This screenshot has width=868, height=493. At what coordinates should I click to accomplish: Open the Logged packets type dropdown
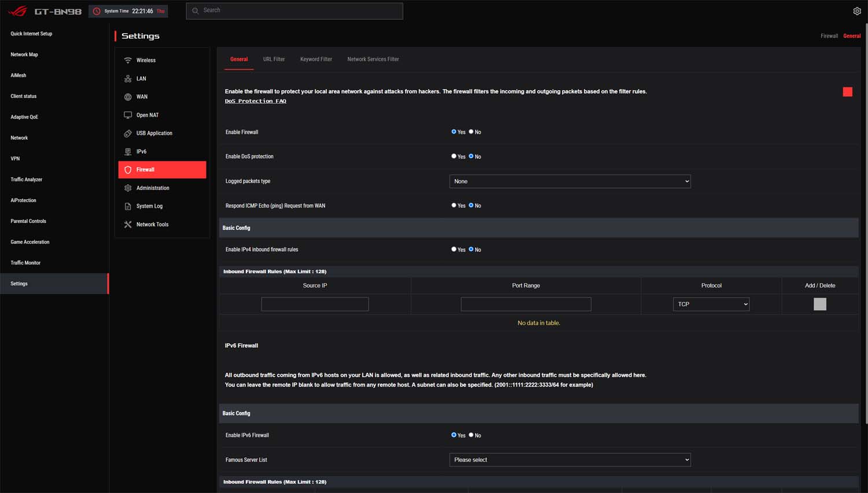coord(570,181)
